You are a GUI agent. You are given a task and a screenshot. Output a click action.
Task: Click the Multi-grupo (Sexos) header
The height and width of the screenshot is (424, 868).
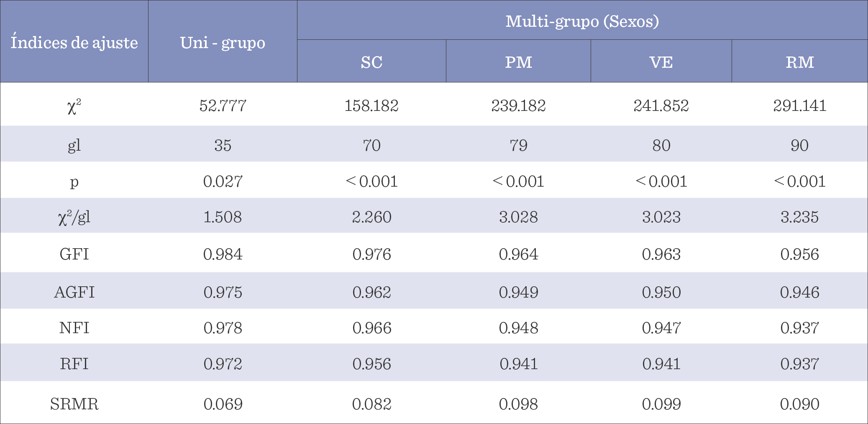click(x=582, y=21)
